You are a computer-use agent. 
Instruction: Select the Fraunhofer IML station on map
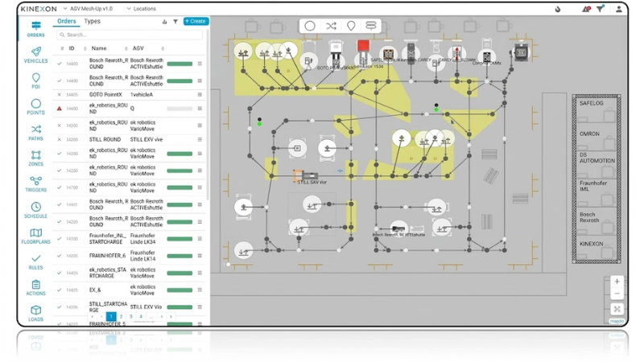pos(596,192)
